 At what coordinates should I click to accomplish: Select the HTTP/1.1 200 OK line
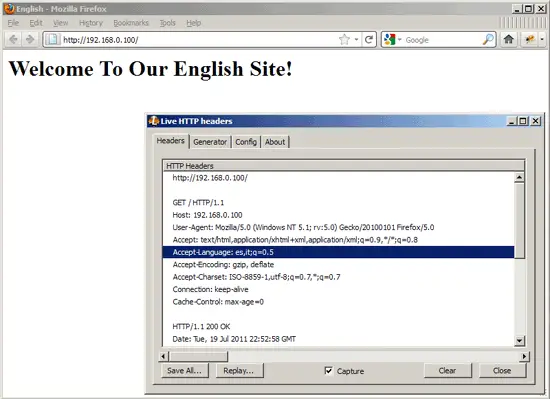click(338, 326)
